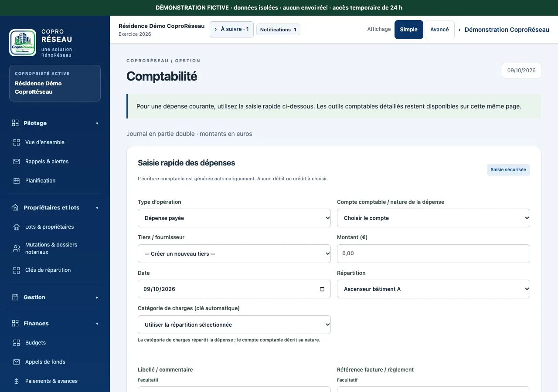Collapse the Pilotage section arrow

tap(97, 123)
